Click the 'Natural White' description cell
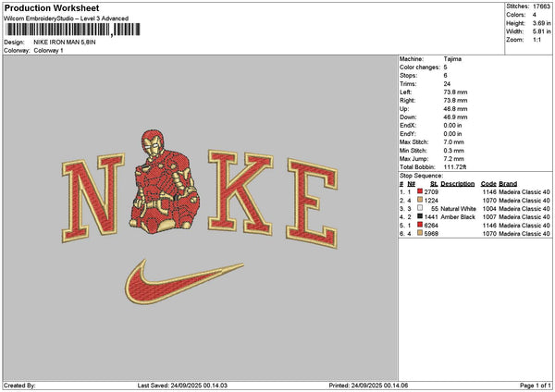Image resolution: width=555 pixels, height=392 pixels. coord(459,209)
